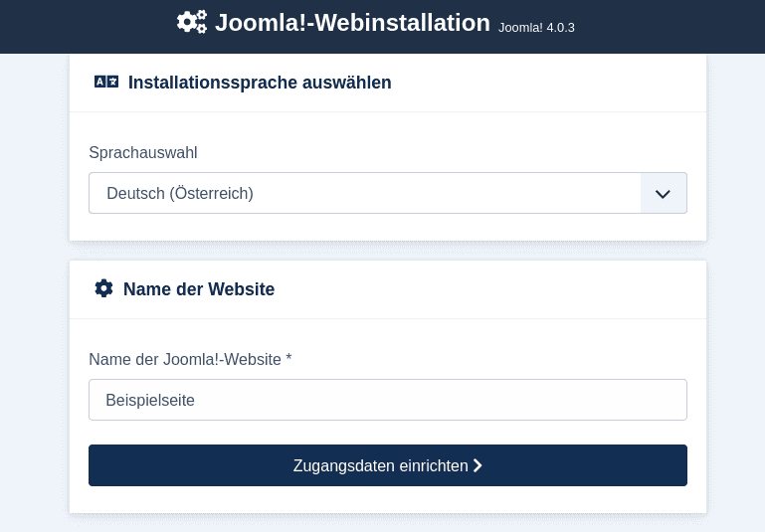Click the double gears icon in the header
This screenshot has height=532, width=765.
coord(191,22)
